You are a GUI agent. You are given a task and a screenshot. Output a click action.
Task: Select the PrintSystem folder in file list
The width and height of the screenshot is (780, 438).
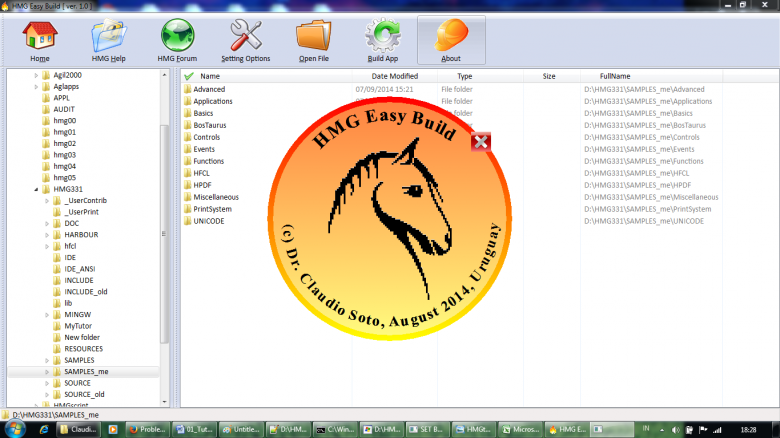pyautogui.click(x=212, y=209)
